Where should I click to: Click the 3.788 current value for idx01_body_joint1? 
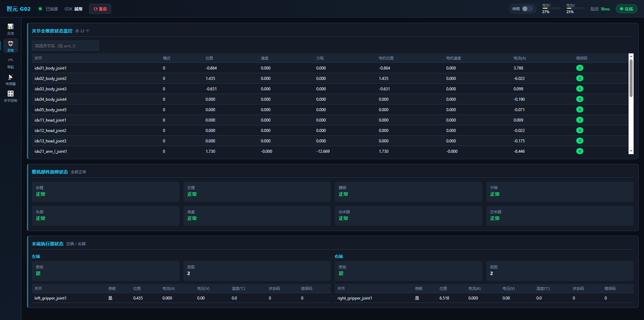pos(518,68)
